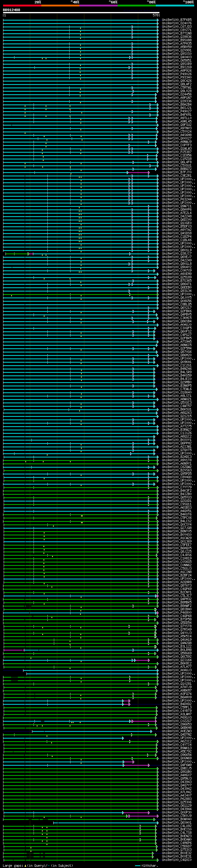Click hit label UniRef100_A9P1N7

click(177, 98)
